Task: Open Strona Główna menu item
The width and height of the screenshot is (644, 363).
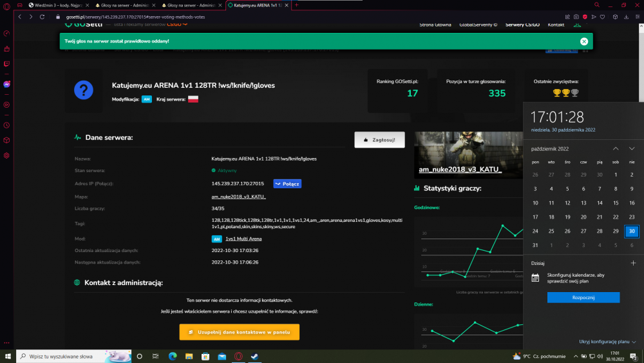Action: click(435, 25)
